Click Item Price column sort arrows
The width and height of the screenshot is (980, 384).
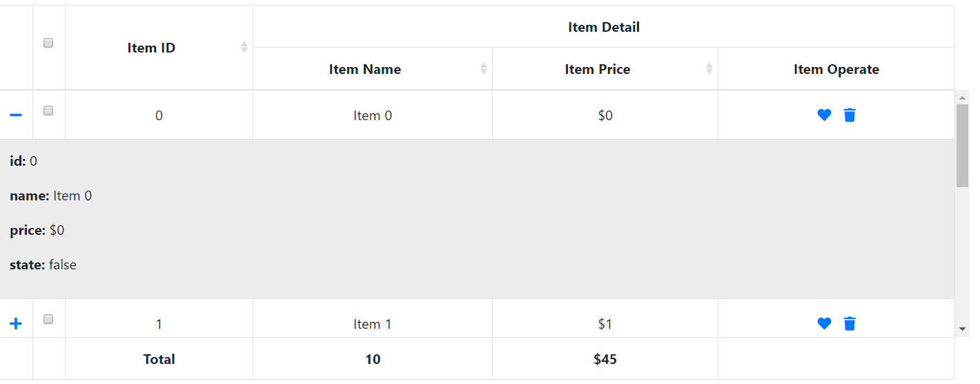point(709,68)
